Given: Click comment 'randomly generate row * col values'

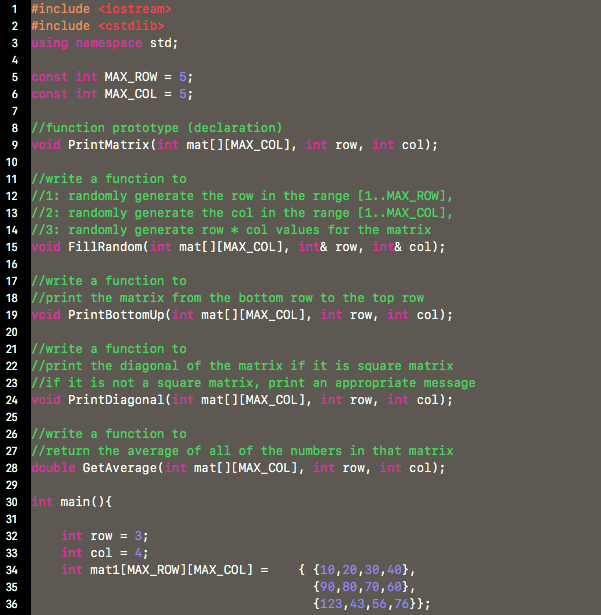Looking at the screenshot, I should tap(231, 230).
